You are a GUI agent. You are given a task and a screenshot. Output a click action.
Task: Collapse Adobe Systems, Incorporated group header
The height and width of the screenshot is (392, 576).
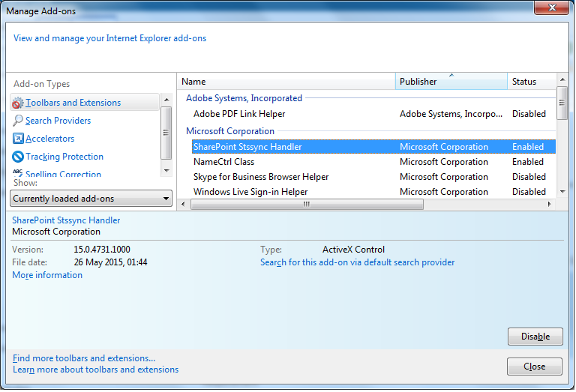click(x=244, y=98)
